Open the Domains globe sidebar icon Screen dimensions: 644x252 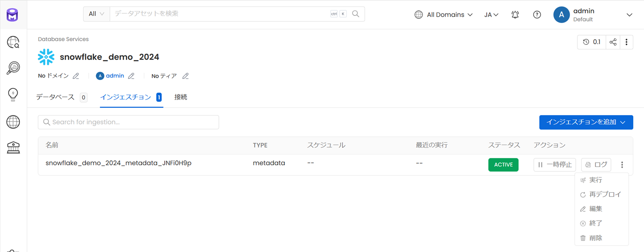13,121
